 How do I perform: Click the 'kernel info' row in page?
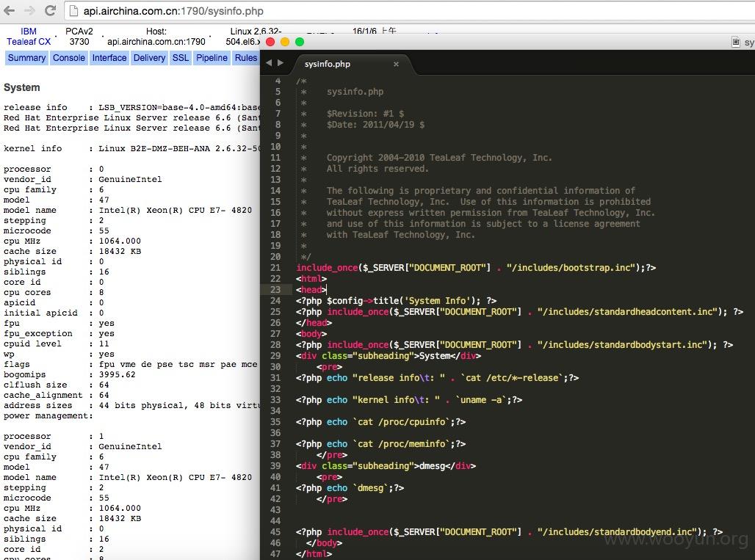click(131, 149)
